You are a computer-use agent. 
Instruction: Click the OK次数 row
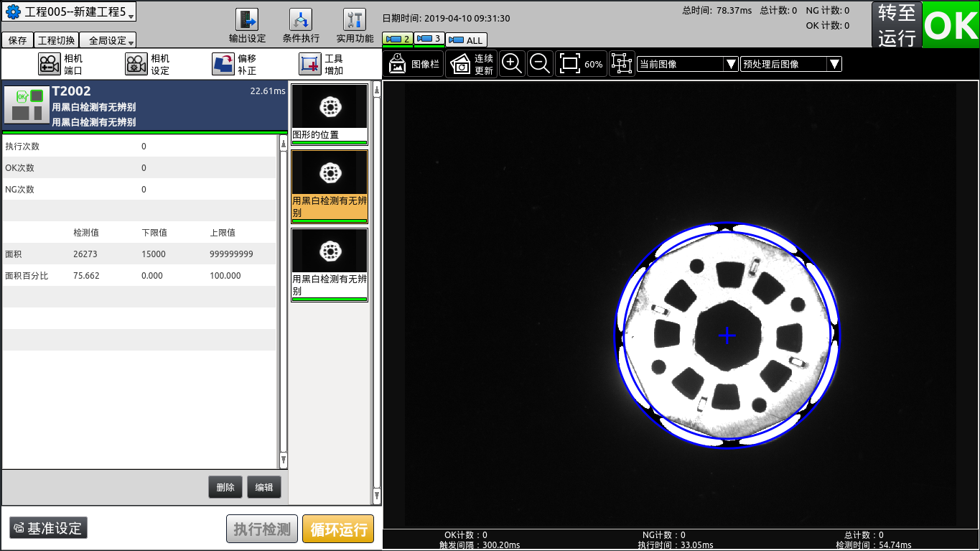[x=139, y=167]
